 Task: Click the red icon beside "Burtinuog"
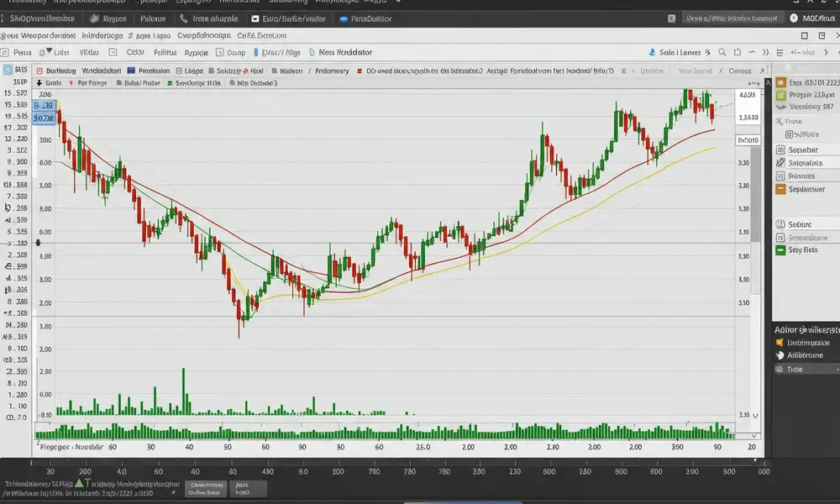coord(39,71)
